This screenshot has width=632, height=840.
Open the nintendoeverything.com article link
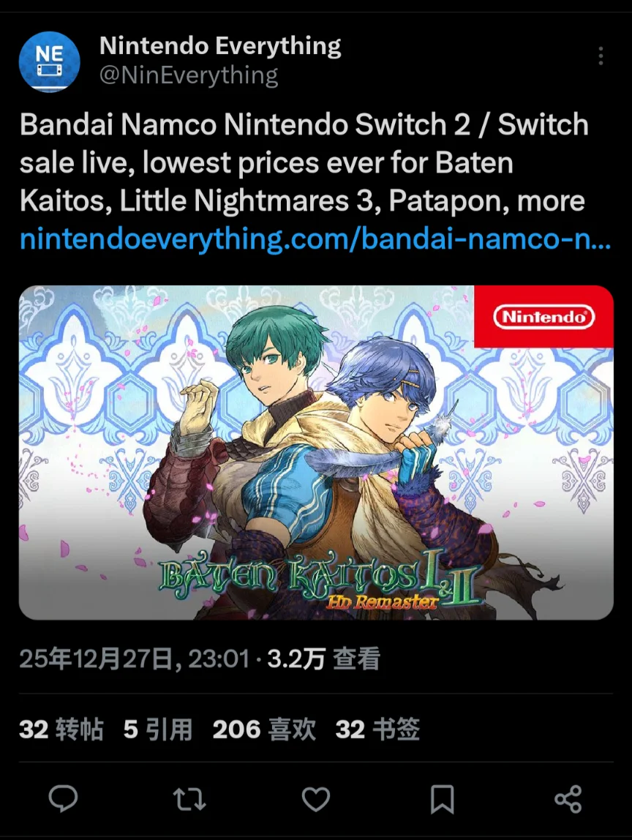pyautogui.click(x=315, y=239)
